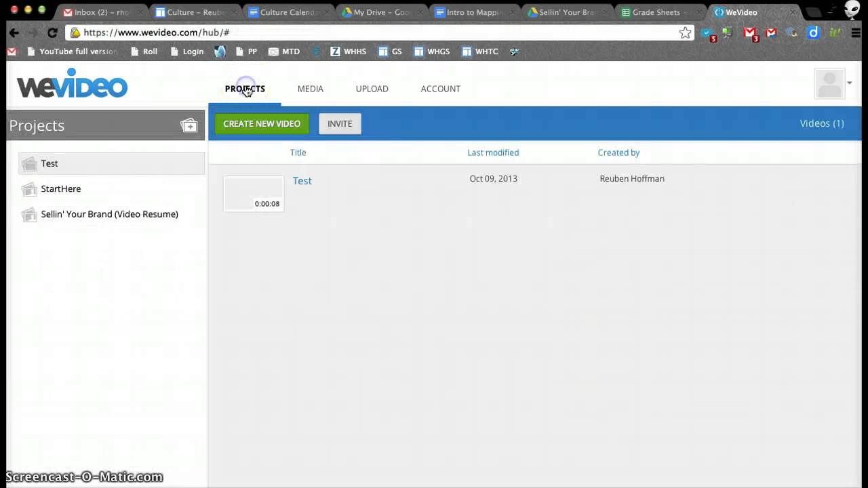The width and height of the screenshot is (868, 488).
Task: Switch to the Intro to Mapping tab
Action: tap(473, 12)
